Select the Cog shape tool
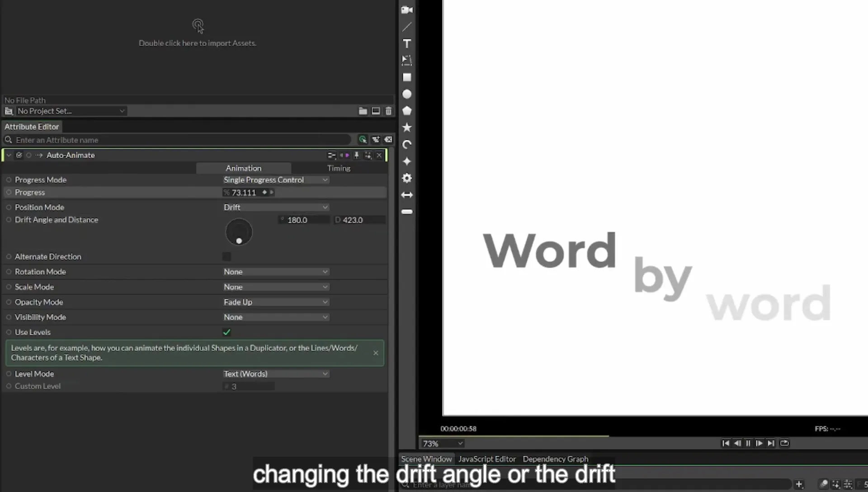This screenshot has height=492, width=868. tap(407, 178)
